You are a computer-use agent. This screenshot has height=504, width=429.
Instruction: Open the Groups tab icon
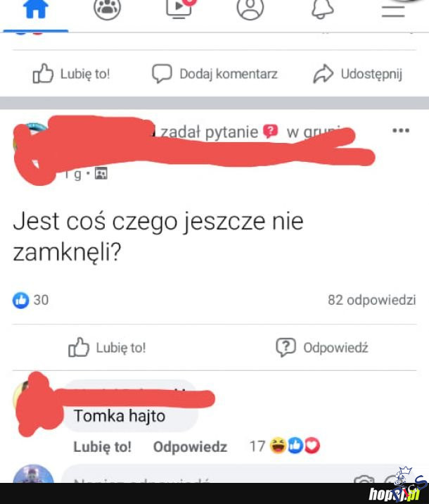(107, 10)
